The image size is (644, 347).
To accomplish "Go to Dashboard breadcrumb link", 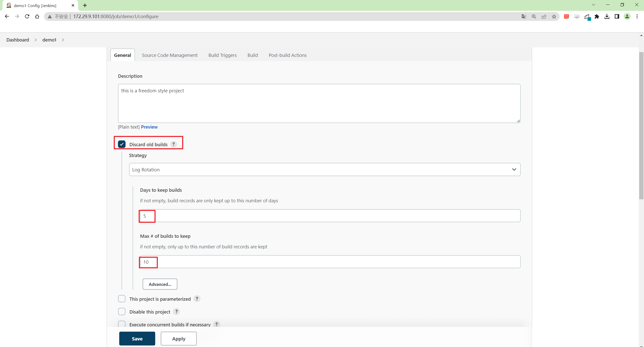I will coord(18,40).
